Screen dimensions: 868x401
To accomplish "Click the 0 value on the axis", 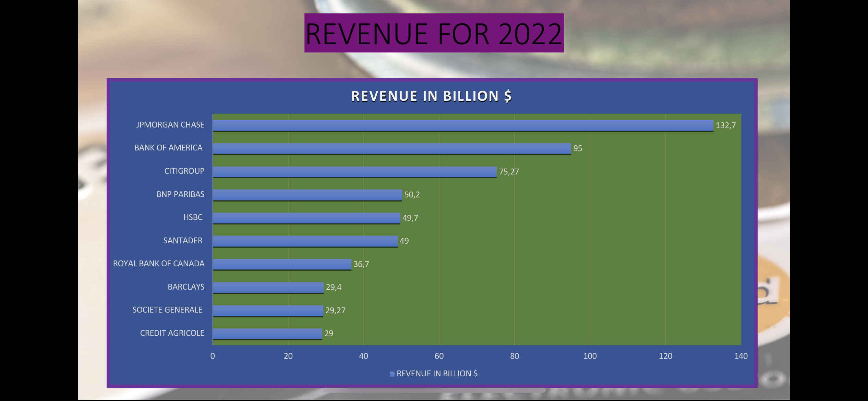I will coord(213,356).
